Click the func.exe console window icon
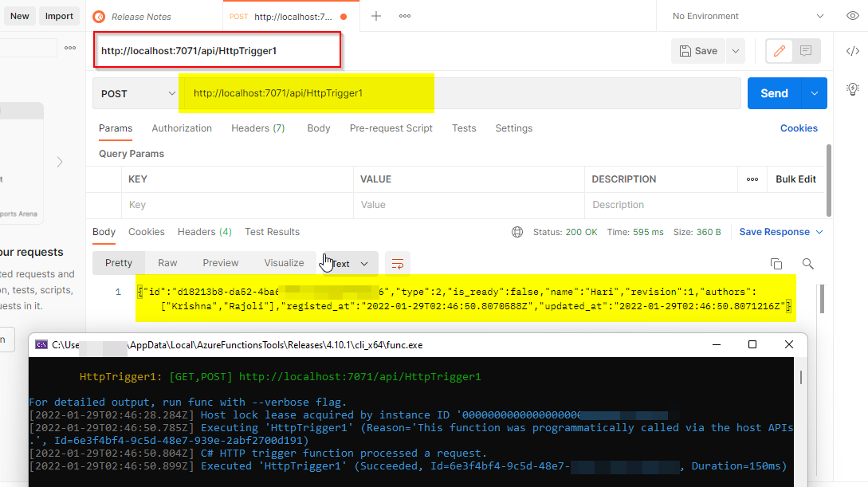This screenshot has width=868, height=487. point(41,345)
